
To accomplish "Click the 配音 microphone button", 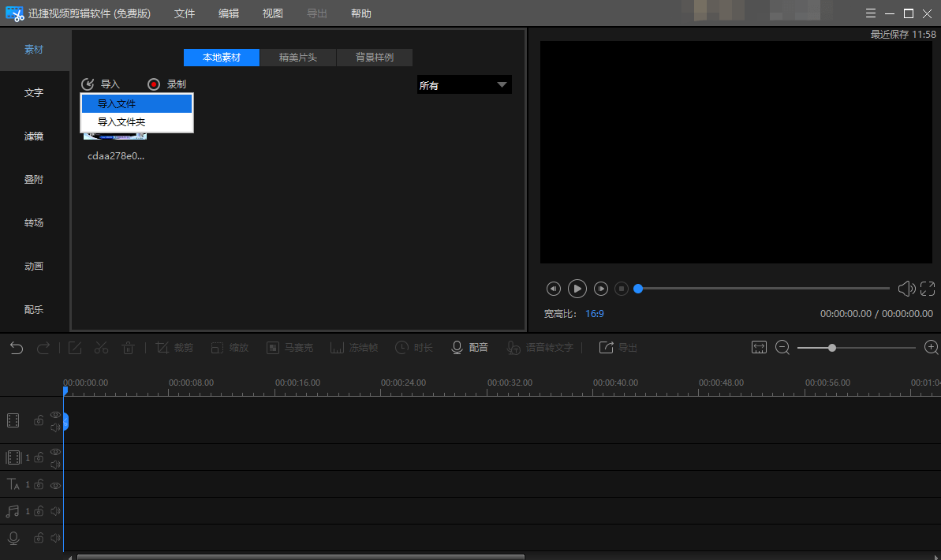I will coord(469,348).
